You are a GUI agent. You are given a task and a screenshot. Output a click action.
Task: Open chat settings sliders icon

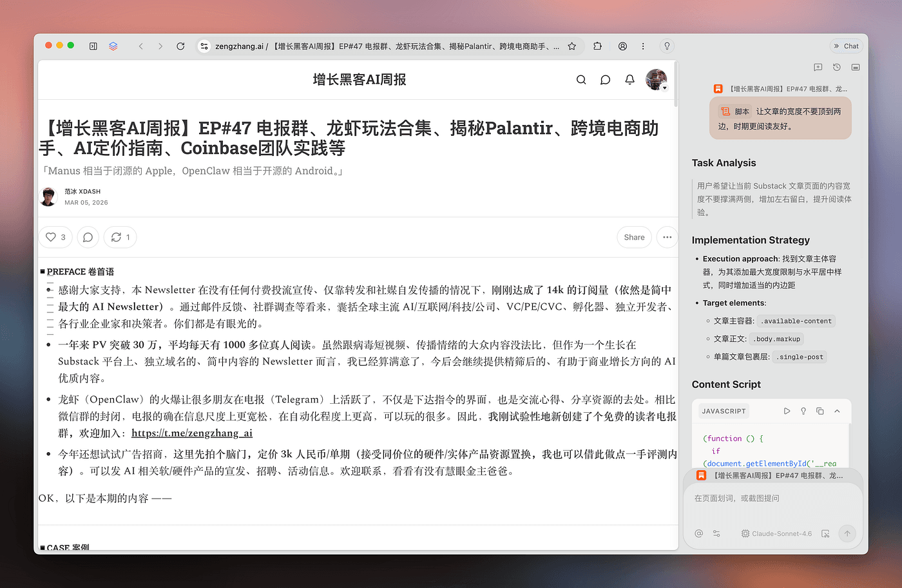click(716, 533)
